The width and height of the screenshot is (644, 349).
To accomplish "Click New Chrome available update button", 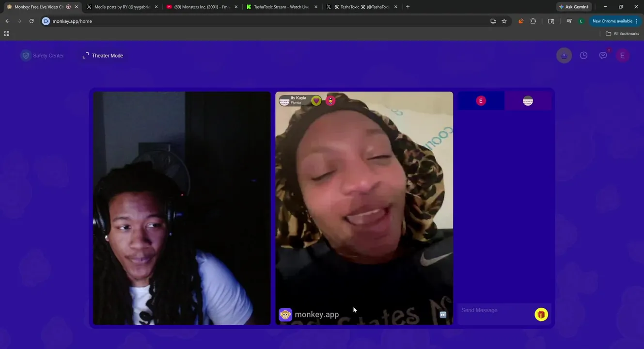I will [615, 21].
